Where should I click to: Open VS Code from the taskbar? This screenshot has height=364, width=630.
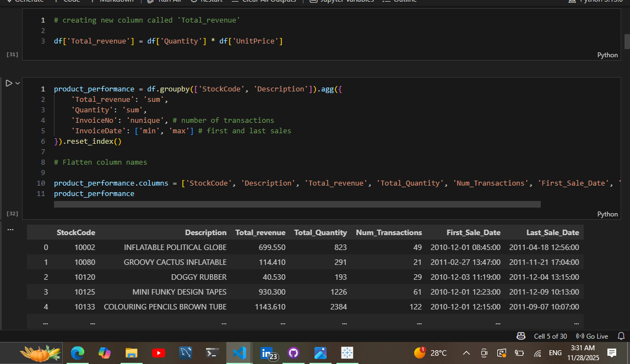click(x=239, y=352)
